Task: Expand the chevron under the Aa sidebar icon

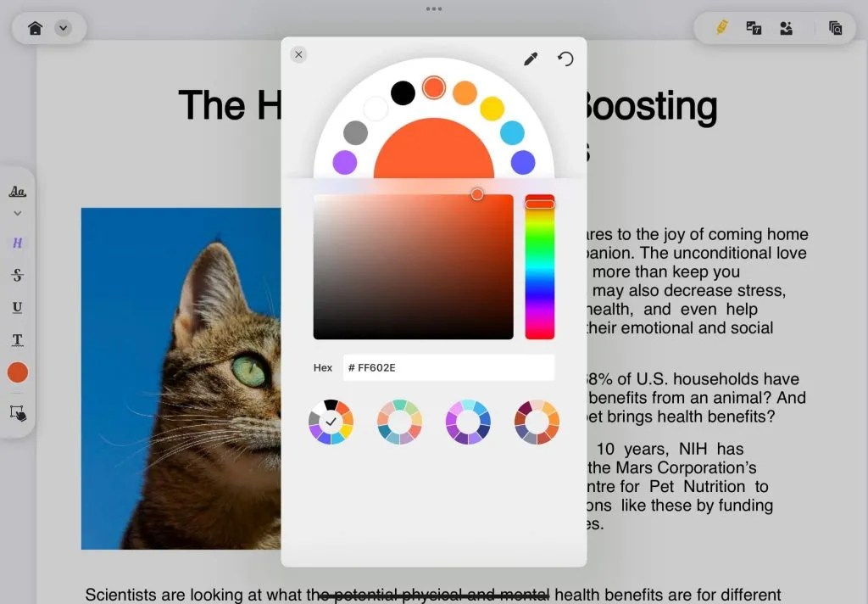Action: [17, 213]
